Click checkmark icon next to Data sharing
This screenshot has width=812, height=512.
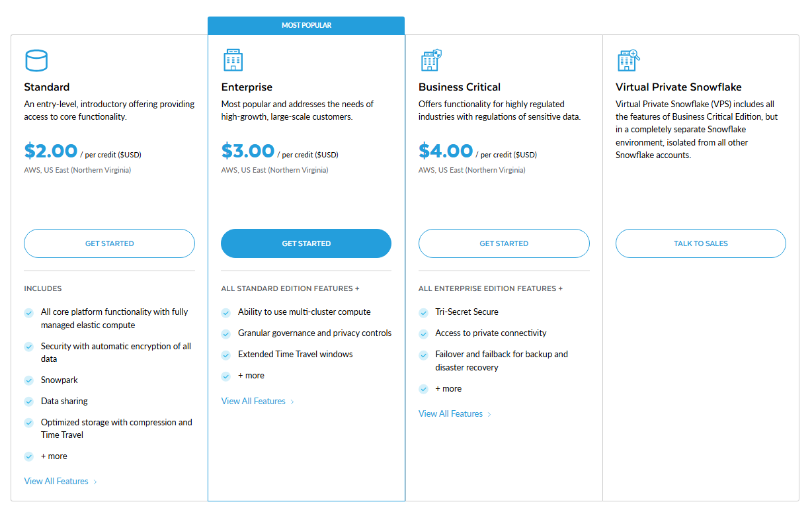pos(29,402)
